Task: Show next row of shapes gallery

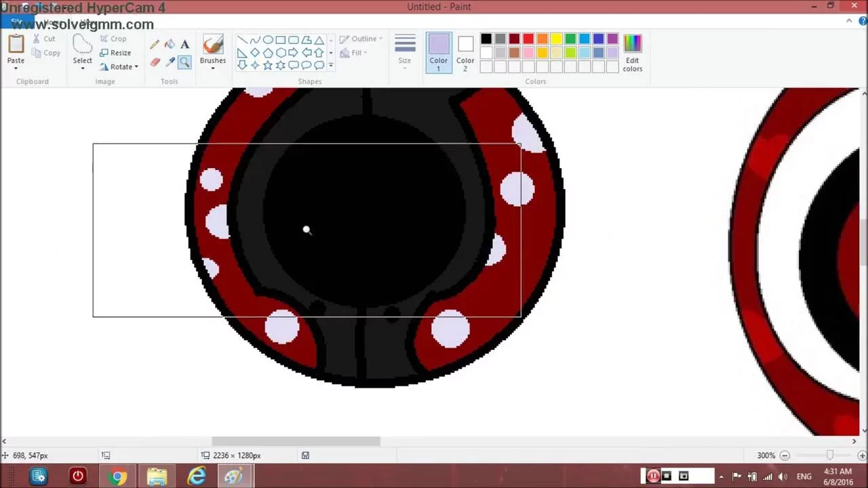Action: (x=331, y=53)
